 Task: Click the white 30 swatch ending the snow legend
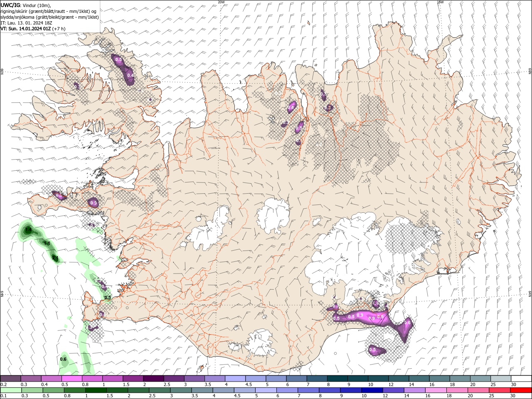[522, 379]
